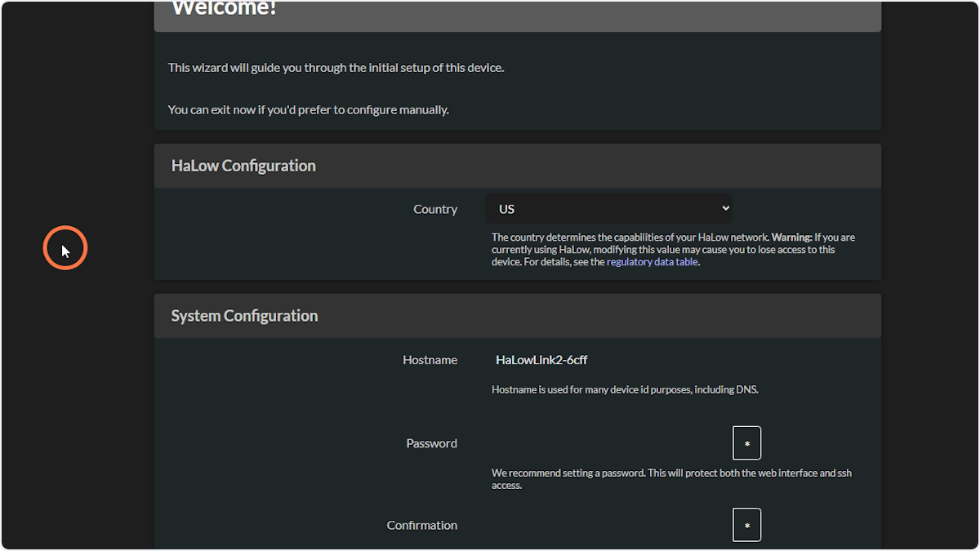The image size is (980, 551).
Task: Click the HaLow Configuration section header
Action: pyautogui.click(x=243, y=165)
